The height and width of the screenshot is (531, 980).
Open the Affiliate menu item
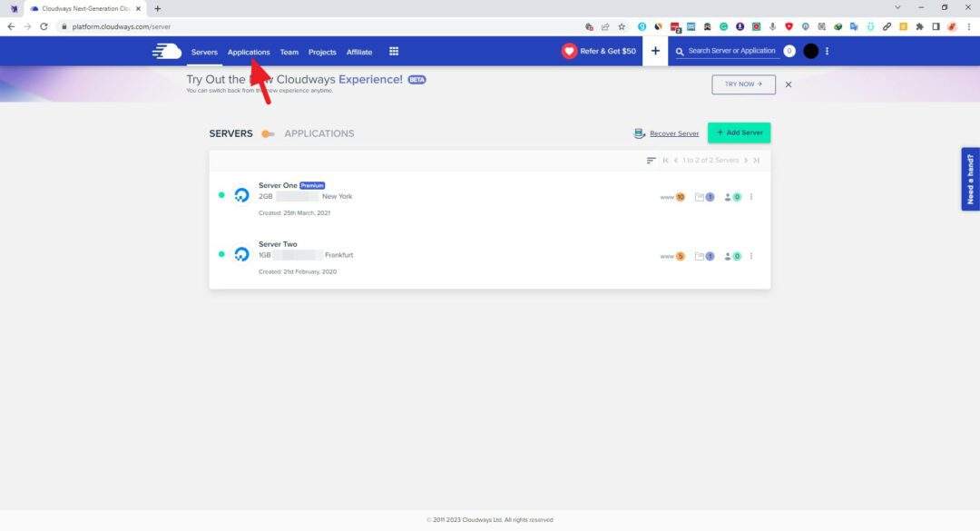click(x=359, y=52)
